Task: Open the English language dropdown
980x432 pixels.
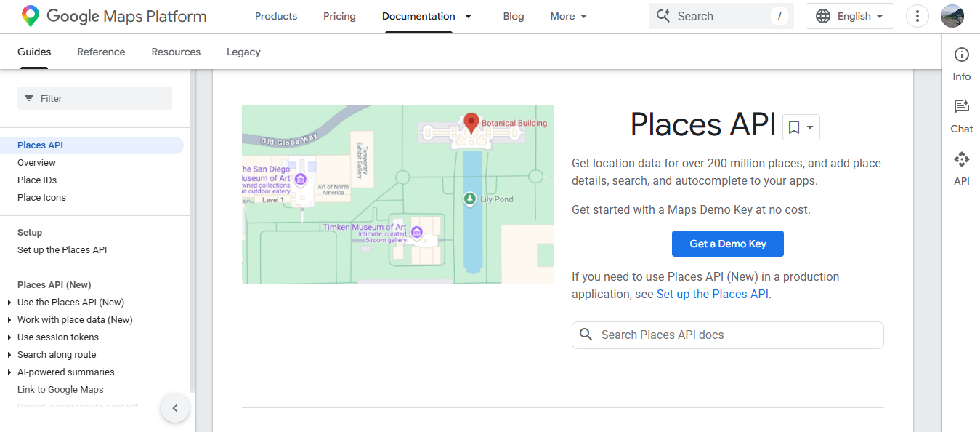Action: (x=850, y=16)
